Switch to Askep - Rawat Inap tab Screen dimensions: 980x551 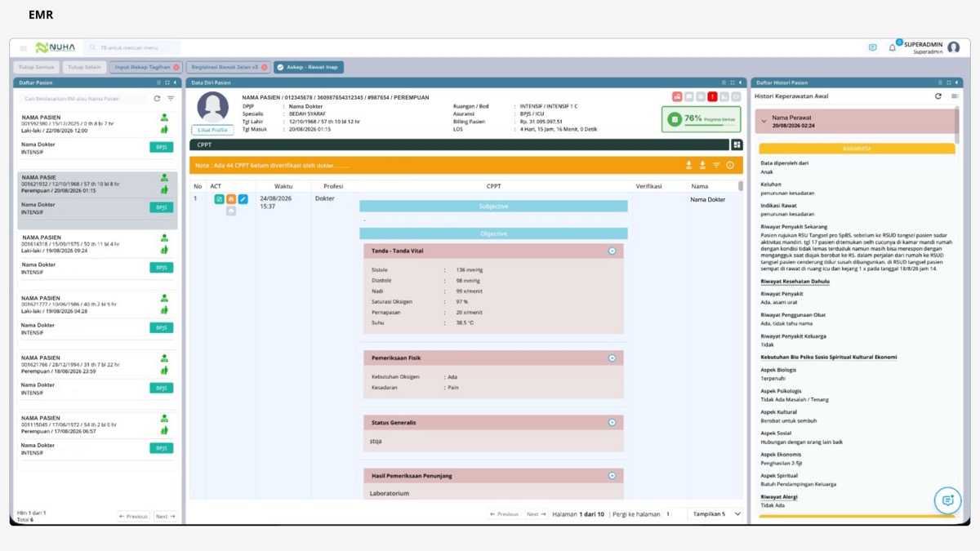pos(308,67)
